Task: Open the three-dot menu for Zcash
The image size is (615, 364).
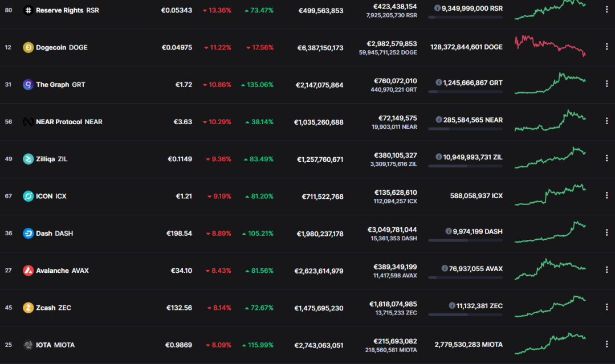Action: tap(606, 307)
